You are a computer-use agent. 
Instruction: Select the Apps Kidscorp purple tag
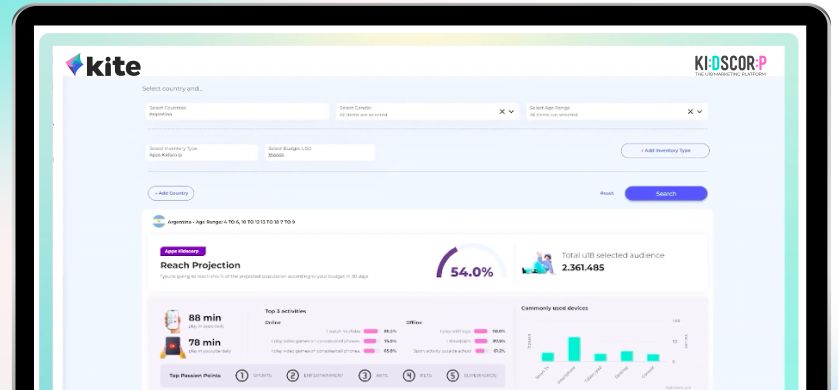[x=183, y=251]
